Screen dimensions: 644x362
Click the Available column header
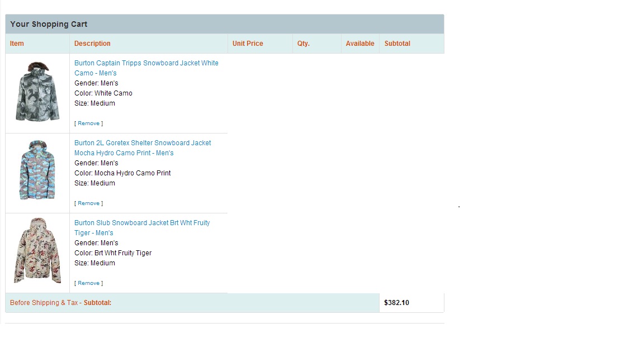point(360,44)
